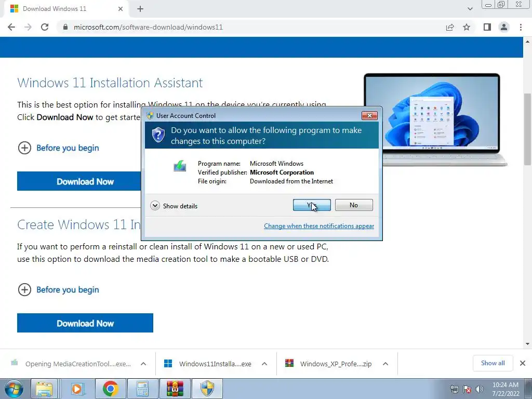Click Show all downloads button
The image size is (532, 399).
click(x=493, y=363)
